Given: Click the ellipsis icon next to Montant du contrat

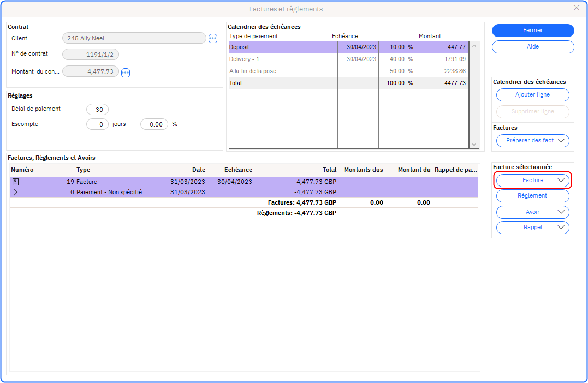Looking at the screenshot, I should [125, 73].
